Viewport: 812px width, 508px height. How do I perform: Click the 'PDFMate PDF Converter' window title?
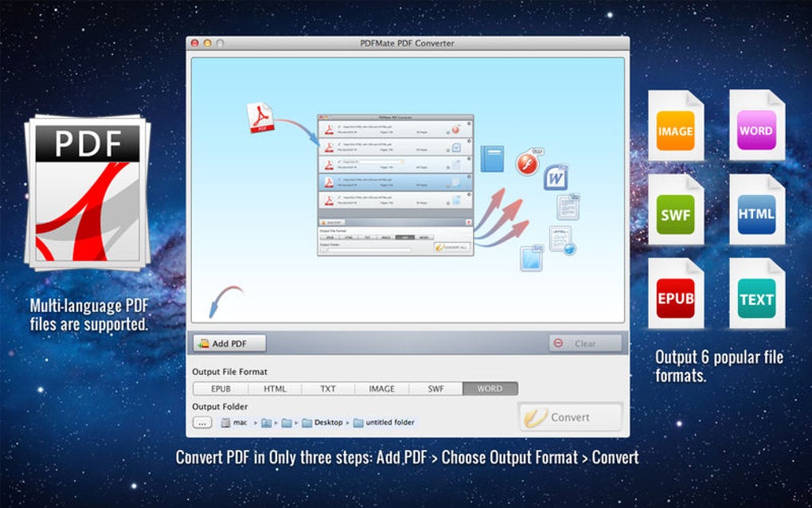tap(407, 44)
